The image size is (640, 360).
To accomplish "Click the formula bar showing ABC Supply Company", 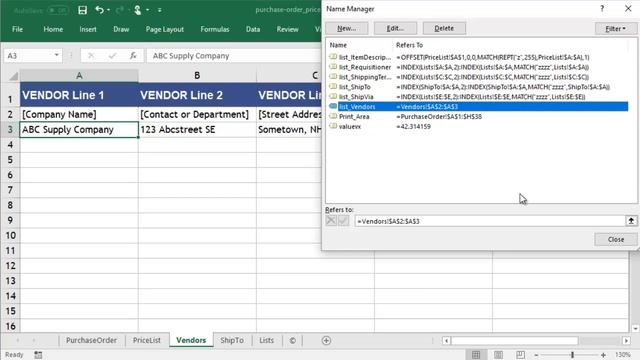I will (x=233, y=56).
